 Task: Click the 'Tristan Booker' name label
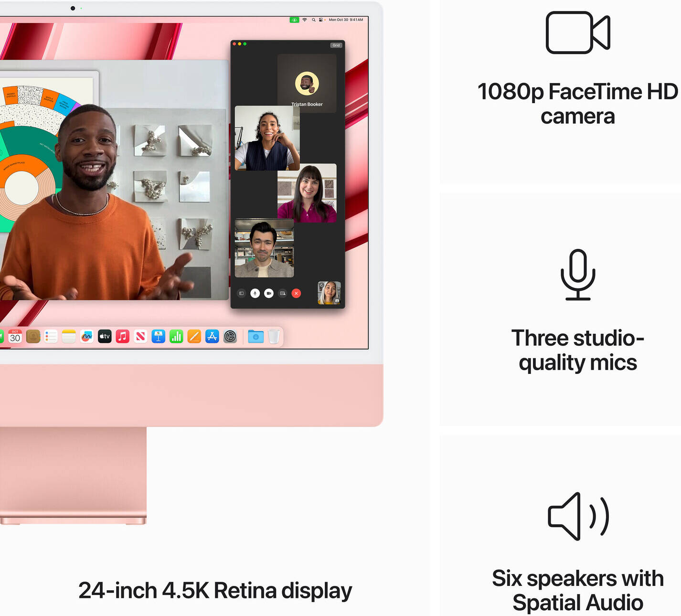307,104
